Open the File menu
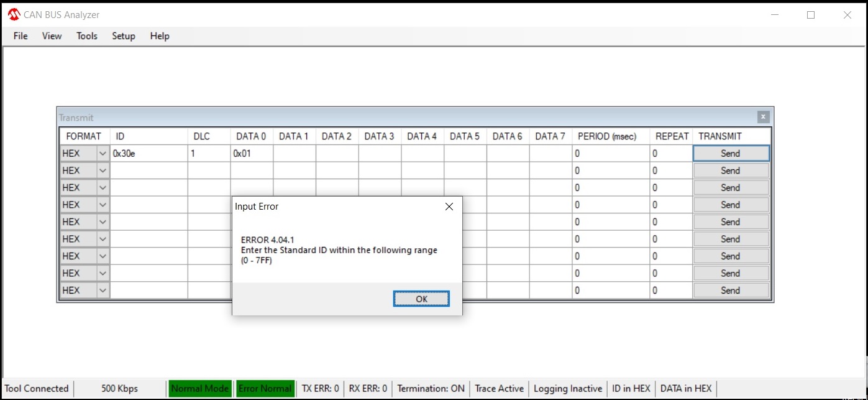Image resolution: width=868 pixels, height=400 pixels. pos(21,36)
